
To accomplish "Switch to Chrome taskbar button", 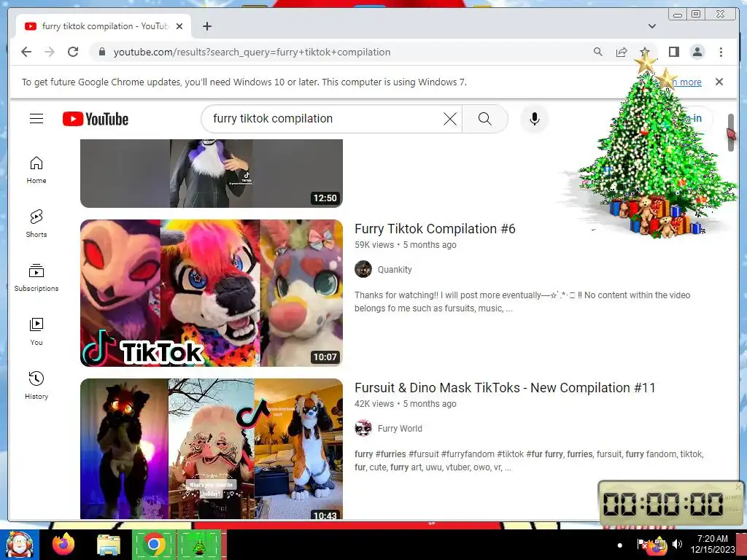I will coord(153,544).
